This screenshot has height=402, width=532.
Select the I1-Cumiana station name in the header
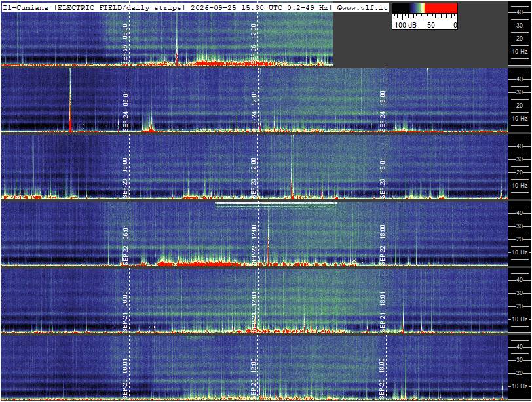point(26,8)
